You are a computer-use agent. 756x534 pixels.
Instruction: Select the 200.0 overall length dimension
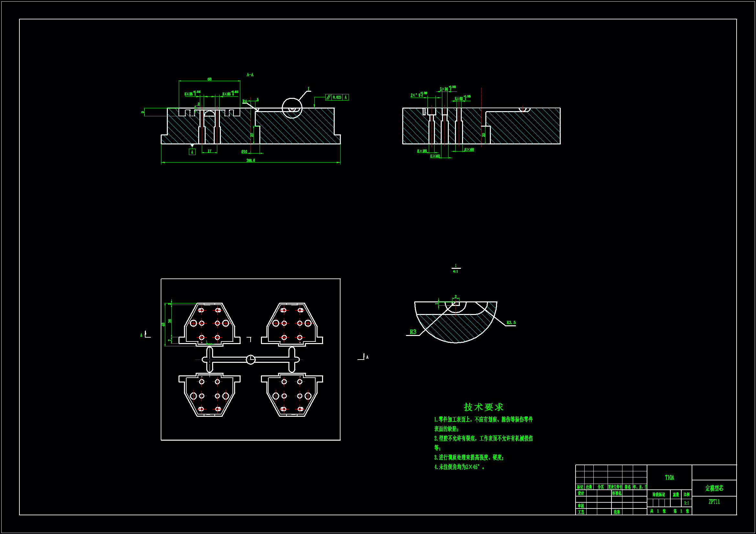(250, 161)
